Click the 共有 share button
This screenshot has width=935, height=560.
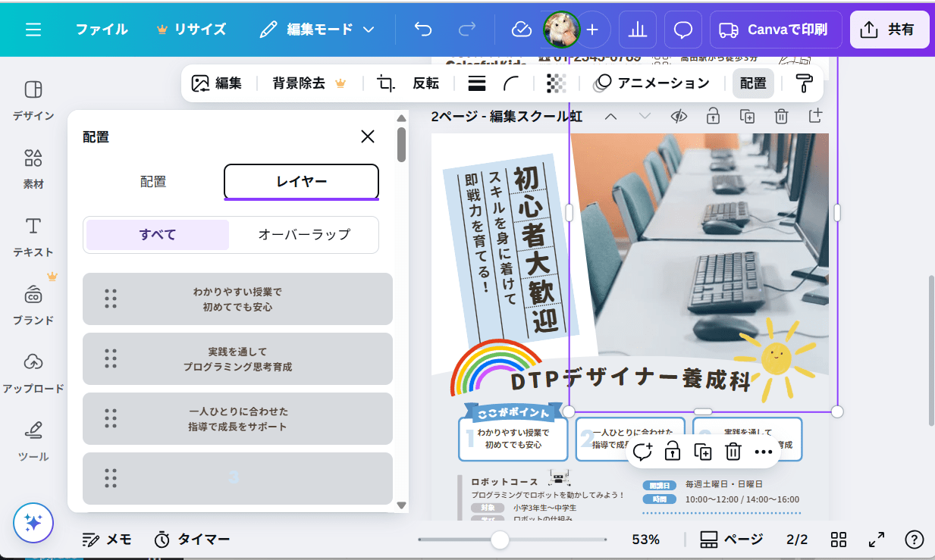[890, 30]
